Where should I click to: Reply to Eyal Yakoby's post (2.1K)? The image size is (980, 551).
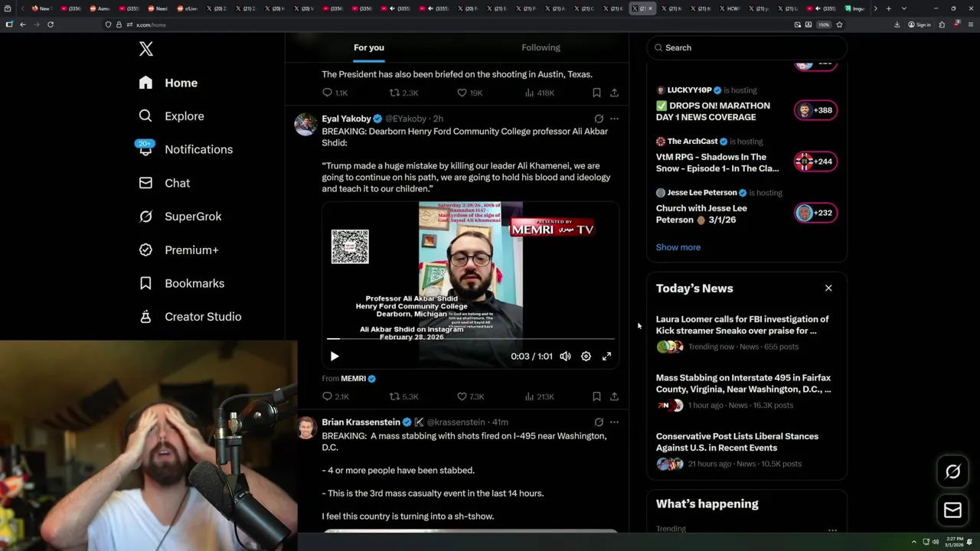[335, 396]
